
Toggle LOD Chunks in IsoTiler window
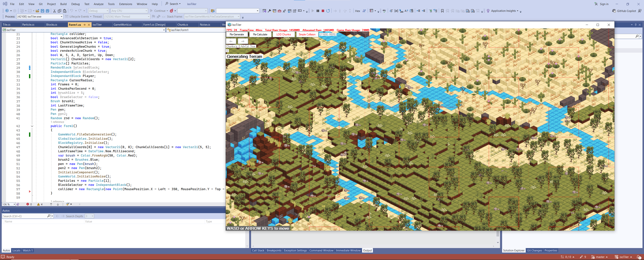point(283,34)
